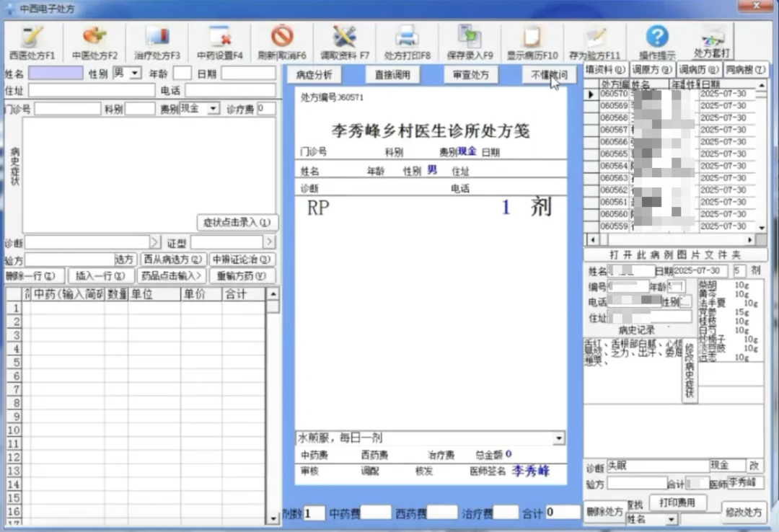Screen dimensions: 779x532
Task: Open 中药设置F4 settings
Action: (x=219, y=43)
